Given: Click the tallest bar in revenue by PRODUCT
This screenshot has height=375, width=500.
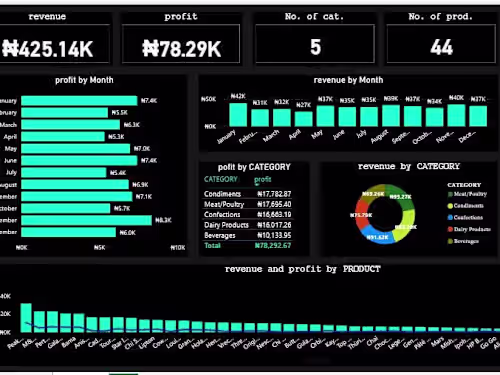Looking at the screenshot, I should [26, 318].
